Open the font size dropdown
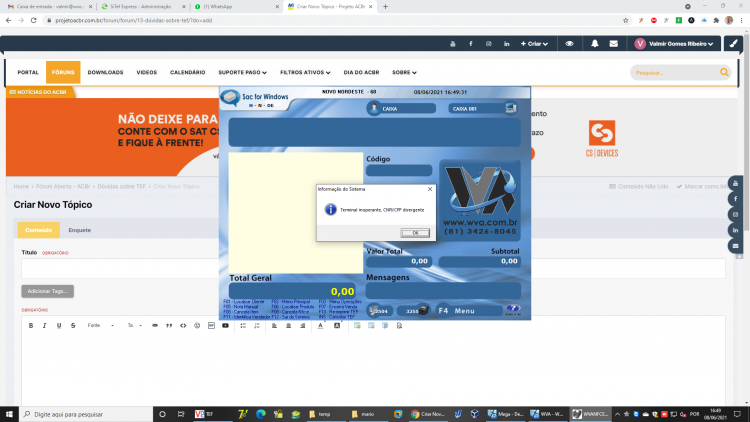Screen dimensions: 750x422 (x=135, y=325)
